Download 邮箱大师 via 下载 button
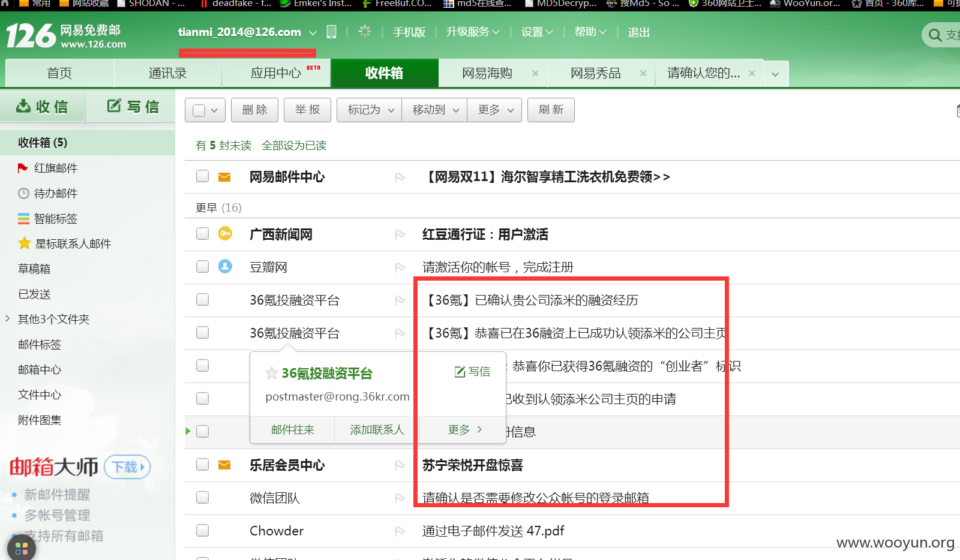Image resolution: width=960 pixels, height=560 pixels. point(127,467)
